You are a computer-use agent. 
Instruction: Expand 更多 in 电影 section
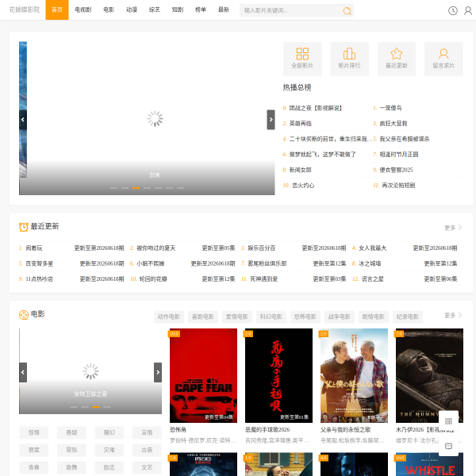(453, 316)
